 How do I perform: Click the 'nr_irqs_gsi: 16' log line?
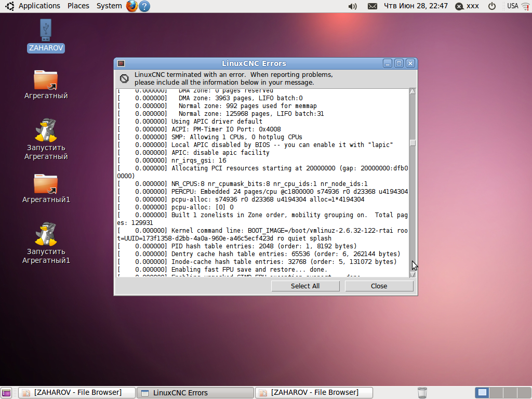(x=171, y=161)
